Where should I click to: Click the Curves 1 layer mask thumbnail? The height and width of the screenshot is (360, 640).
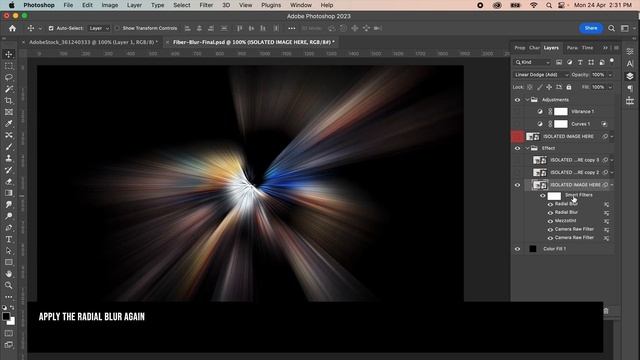[561, 124]
